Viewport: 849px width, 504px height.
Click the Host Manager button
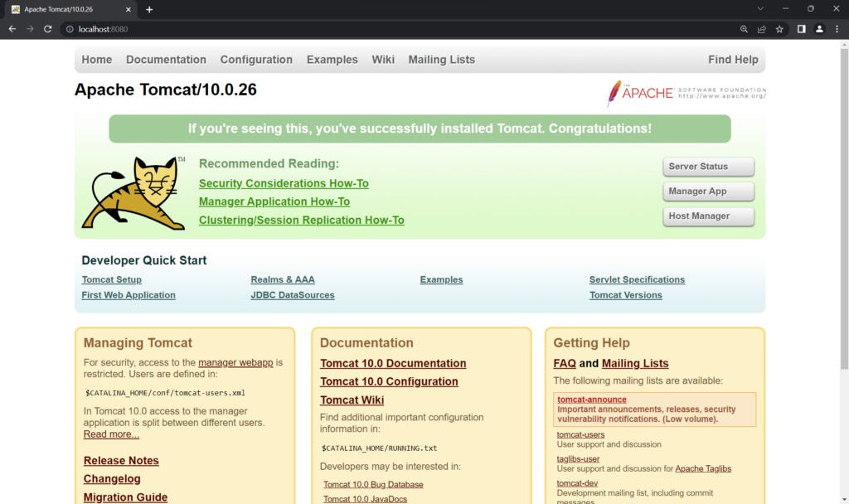coord(708,216)
